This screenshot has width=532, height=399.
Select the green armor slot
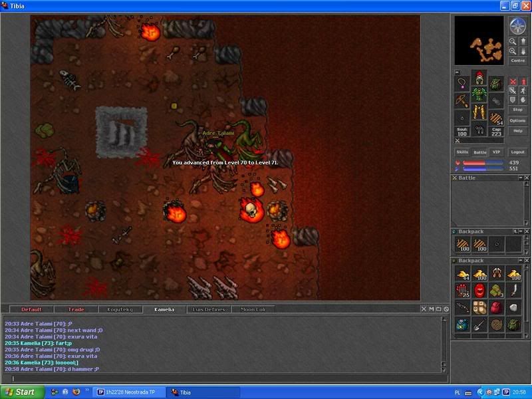tap(479, 94)
